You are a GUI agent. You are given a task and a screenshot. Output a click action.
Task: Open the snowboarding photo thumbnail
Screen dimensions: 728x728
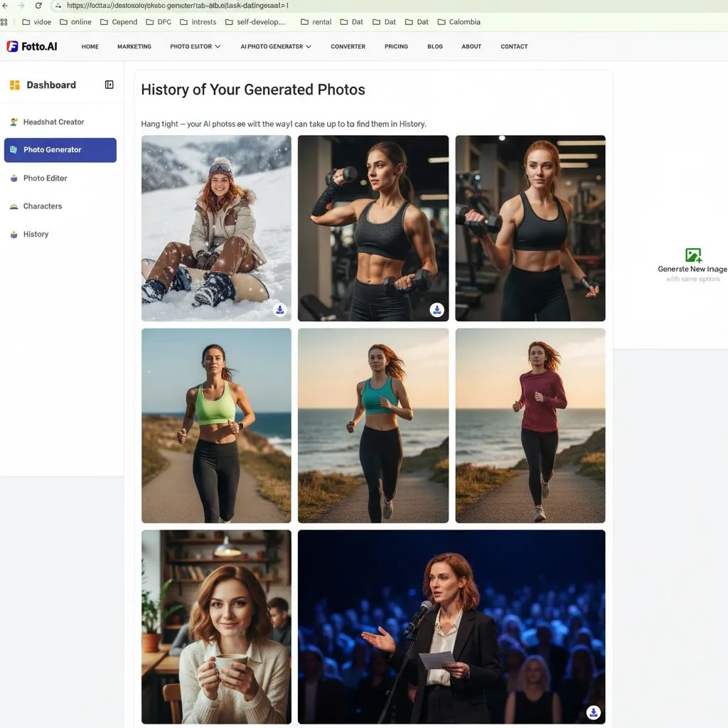click(x=215, y=227)
